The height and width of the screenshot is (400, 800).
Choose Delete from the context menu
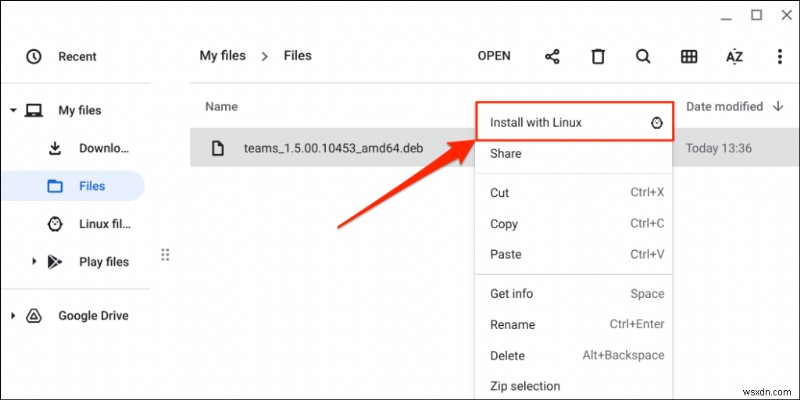pyautogui.click(x=573, y=356)
